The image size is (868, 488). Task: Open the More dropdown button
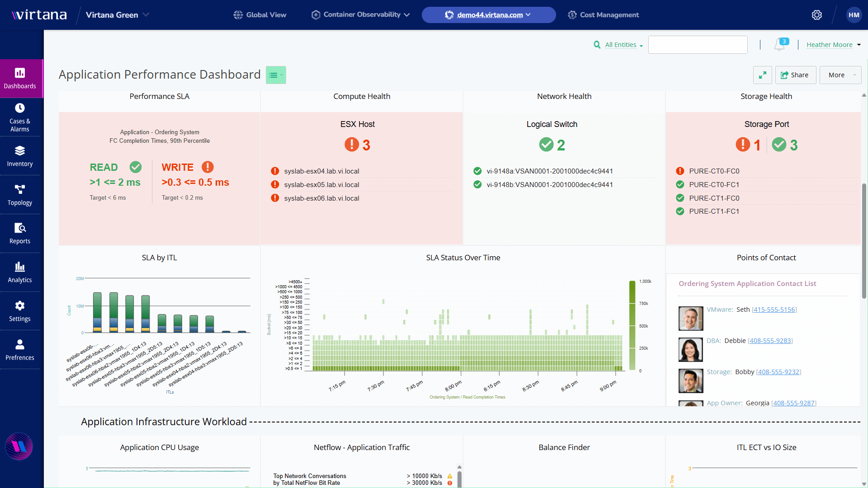840,75
